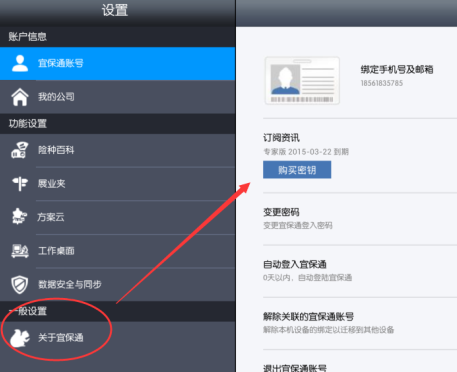Click the 订阅资讯 heading
457x372 pixels.
[281, 138]
